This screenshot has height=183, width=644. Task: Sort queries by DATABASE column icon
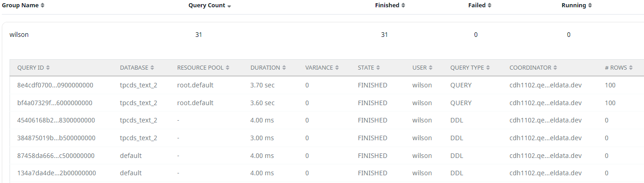[x=152, y=67]
